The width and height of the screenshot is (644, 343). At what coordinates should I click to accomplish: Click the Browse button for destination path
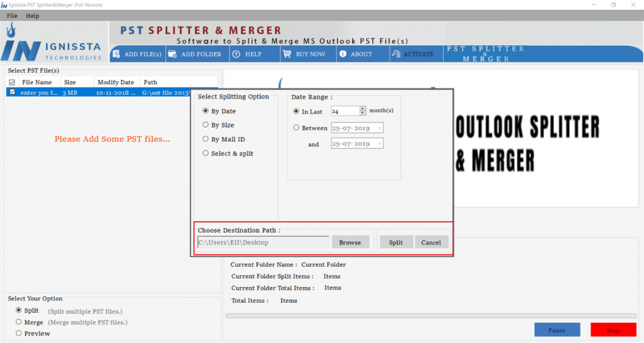click(x=350, y=242)
